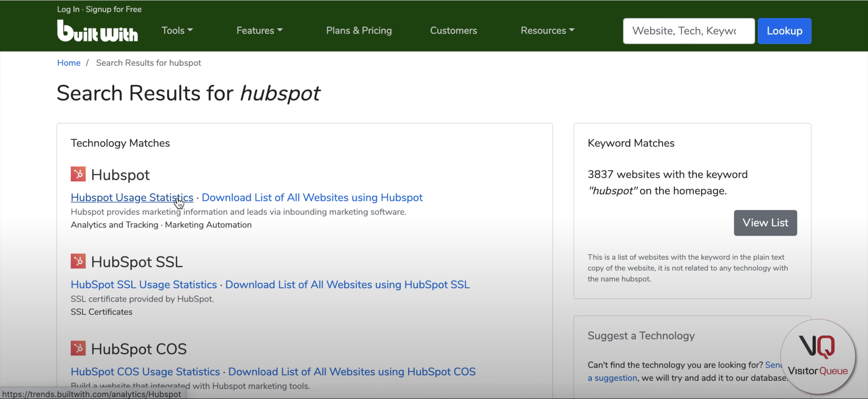This screenshot has width=868, height=399.
Task: Click the HubSpot COS heading
Action: tap(139, 349)
